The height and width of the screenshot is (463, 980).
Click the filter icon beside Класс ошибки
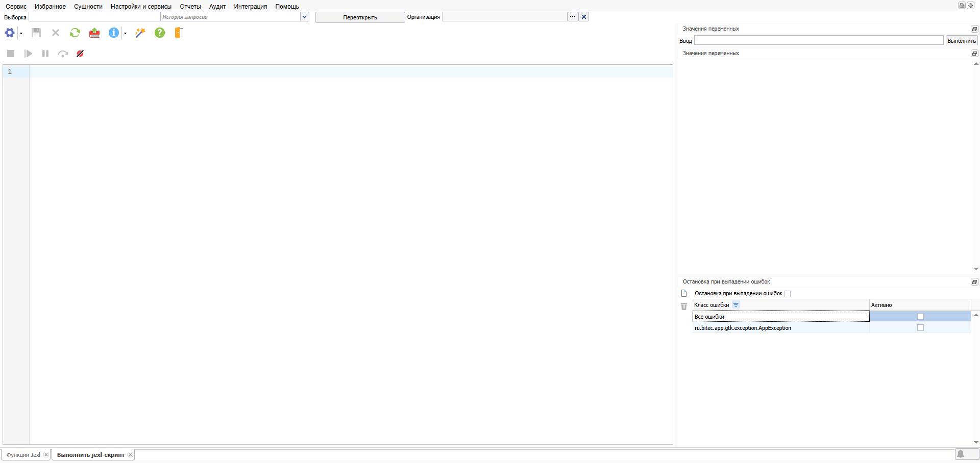coord(736,305)
